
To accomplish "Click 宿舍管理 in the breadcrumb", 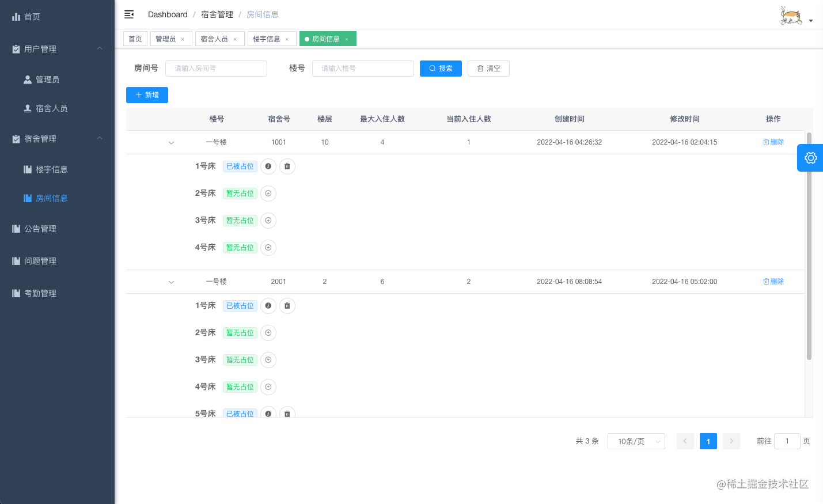I will coord(217,14).
